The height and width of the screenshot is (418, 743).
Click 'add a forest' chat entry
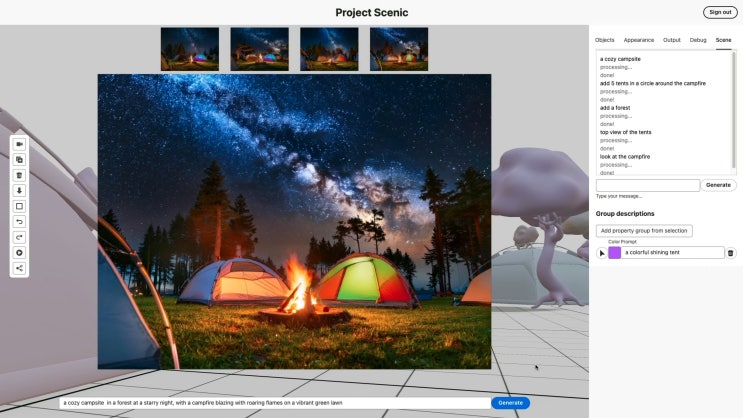tap(615, 108)
